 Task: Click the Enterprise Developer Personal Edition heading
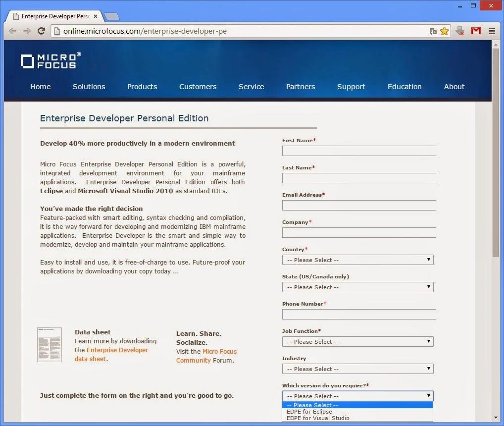[124, 118]
